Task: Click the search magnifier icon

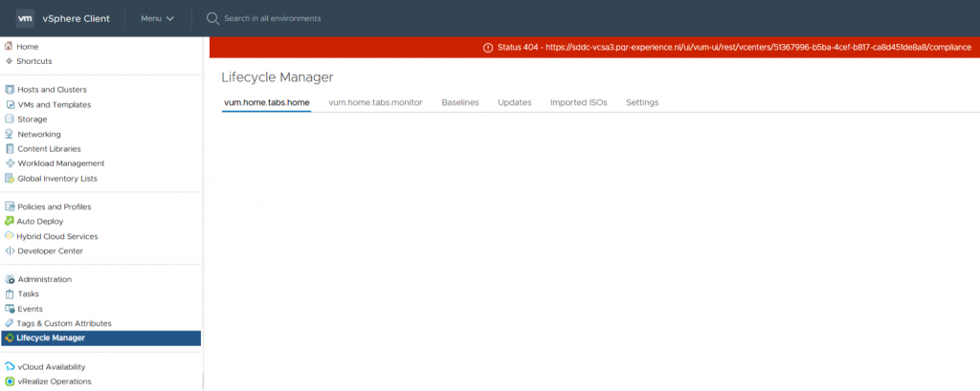Action: tap(212, 19)
